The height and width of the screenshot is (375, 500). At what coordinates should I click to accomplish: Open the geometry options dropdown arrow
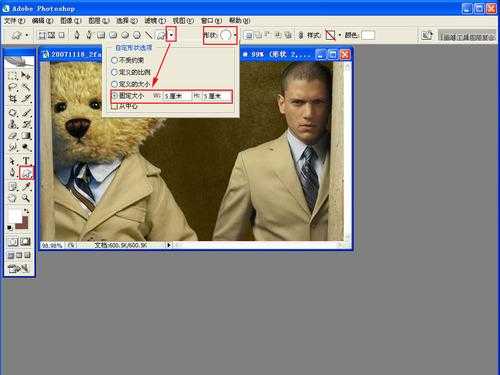coord(171,35)
